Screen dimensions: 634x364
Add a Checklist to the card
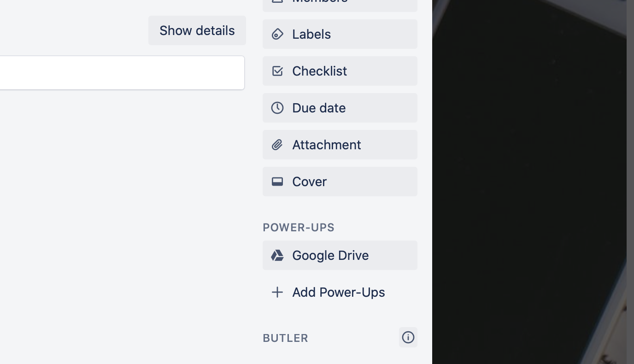click(340, 71)
